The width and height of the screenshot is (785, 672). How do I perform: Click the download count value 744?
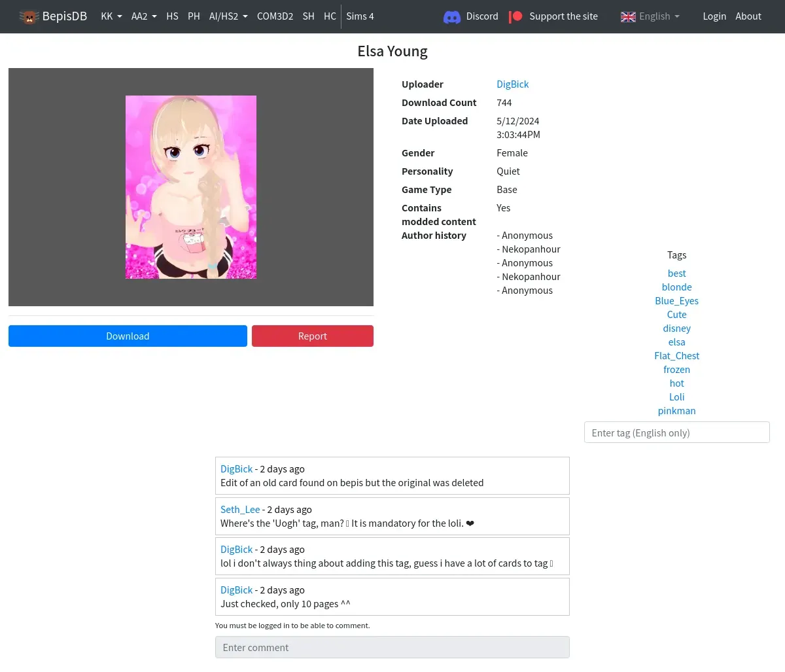pos(504,103)
